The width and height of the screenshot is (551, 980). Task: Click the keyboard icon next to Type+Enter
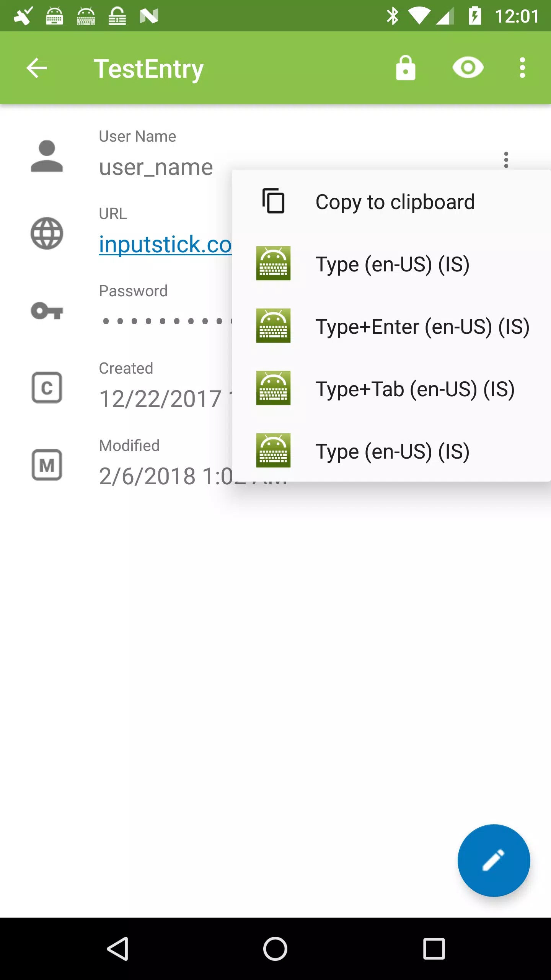click(273, 326)
